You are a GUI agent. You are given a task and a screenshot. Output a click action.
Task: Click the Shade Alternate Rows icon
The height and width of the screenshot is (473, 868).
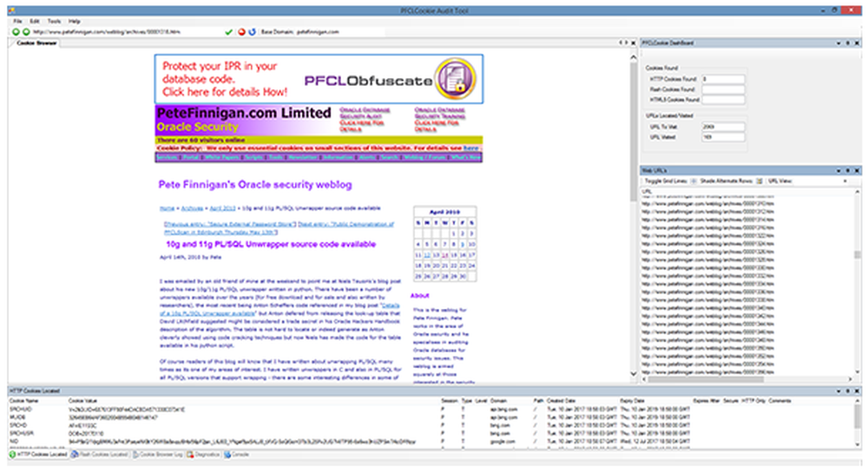759,181
